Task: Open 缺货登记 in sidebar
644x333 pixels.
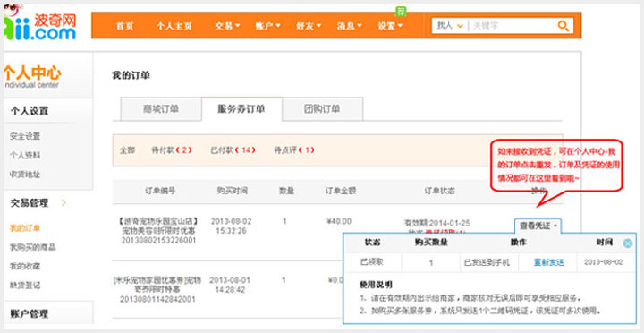Action: point(25,285)
